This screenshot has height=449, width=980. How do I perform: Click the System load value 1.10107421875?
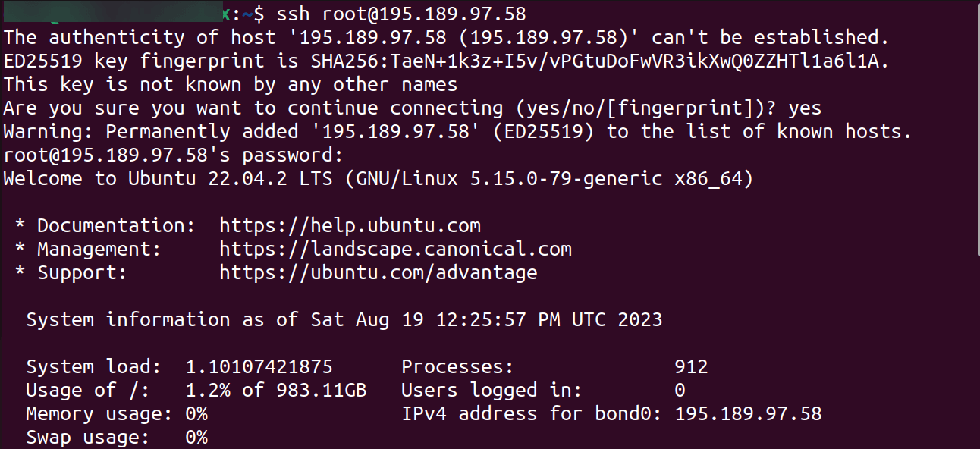(x=259, y=366)
